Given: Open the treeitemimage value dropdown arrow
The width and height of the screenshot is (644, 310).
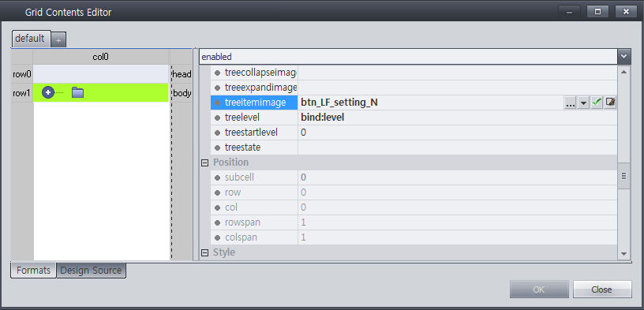Looking at the screenshot, I should click(x=583, y=103).
